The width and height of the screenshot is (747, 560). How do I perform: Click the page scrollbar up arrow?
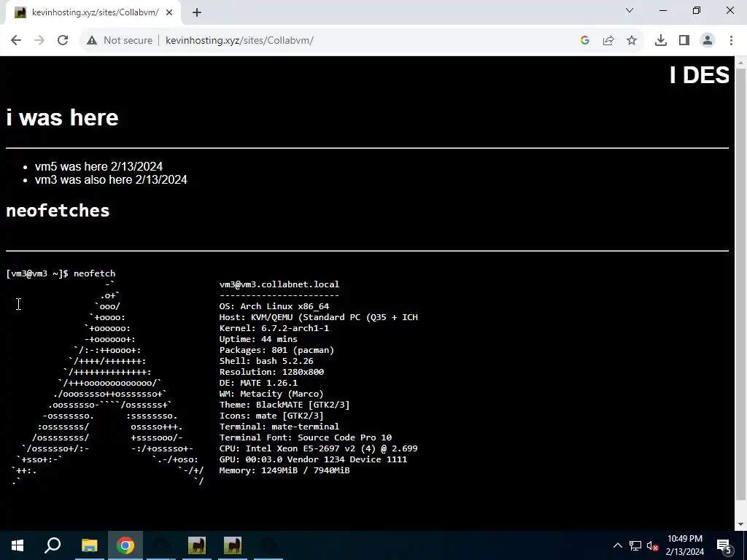(741, 63)
